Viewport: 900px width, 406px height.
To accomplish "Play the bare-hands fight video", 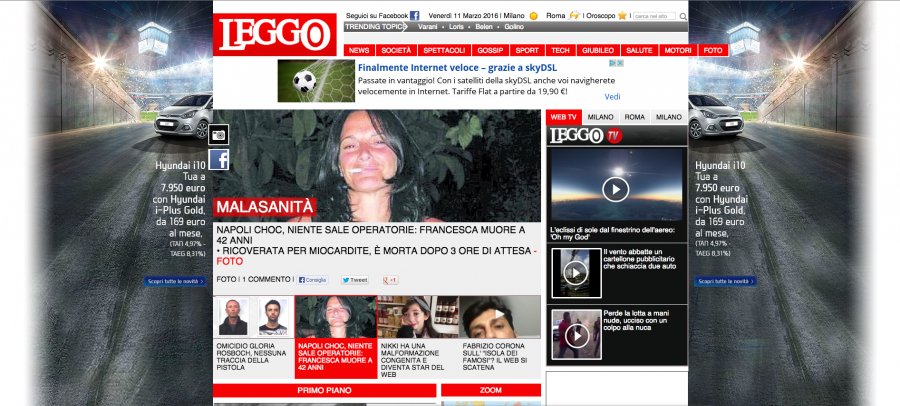I will pos(575,336).
